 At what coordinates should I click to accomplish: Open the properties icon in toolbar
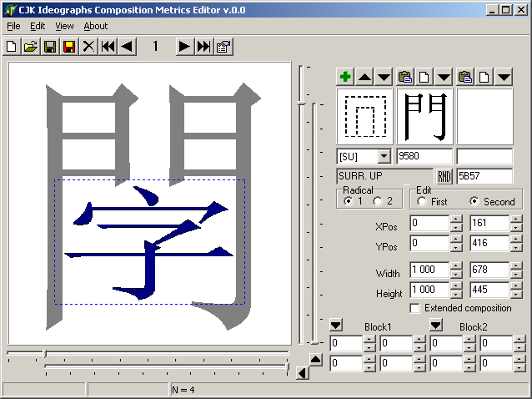coord(223,47)
